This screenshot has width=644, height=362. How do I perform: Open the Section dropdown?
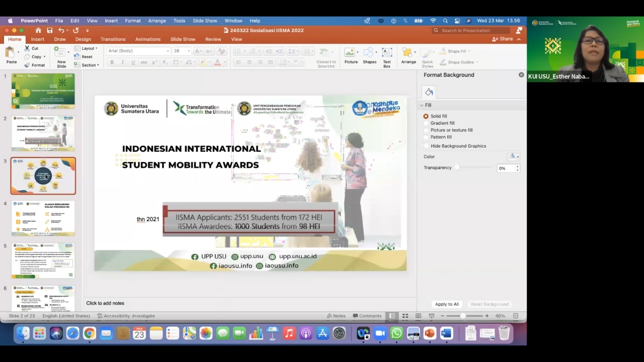point(87,65)
